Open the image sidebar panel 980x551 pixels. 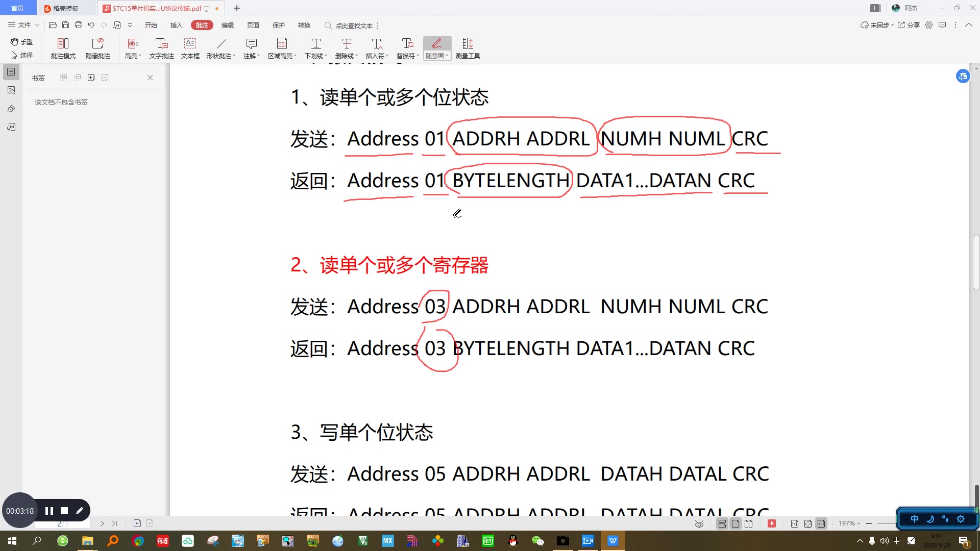point(11,90)
